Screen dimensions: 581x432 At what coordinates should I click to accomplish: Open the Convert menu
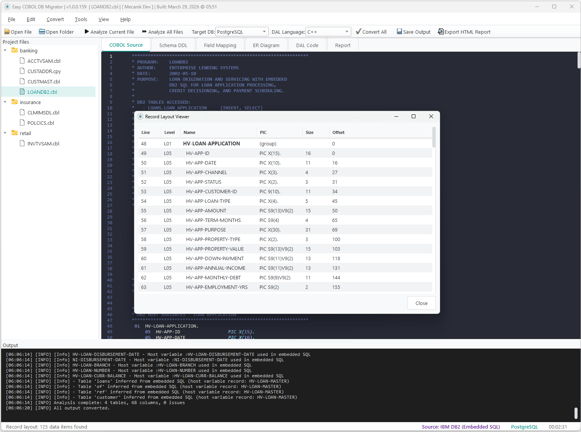[55, 19]
